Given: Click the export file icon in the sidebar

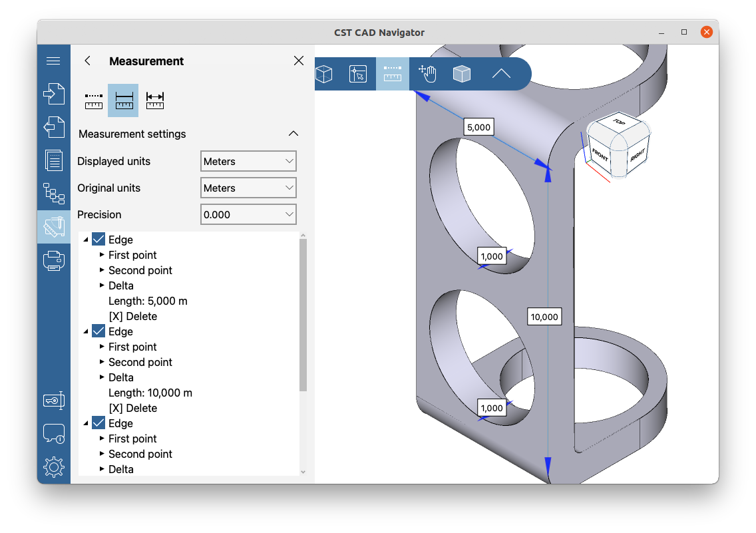Looking at the screenshot, I should coord(53,127).
